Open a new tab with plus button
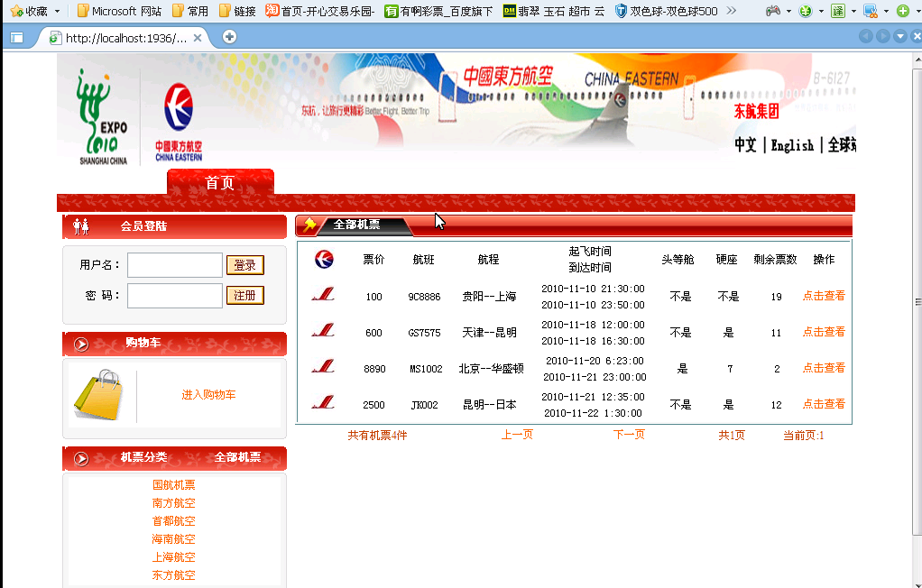Viewport: 922px width, 588px height. (x=229, y=37)
